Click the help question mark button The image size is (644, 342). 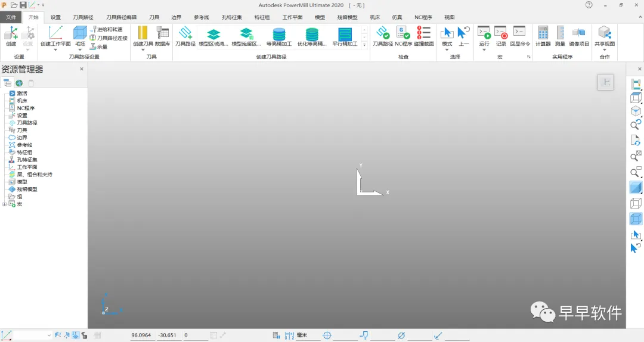pos(589,5)
